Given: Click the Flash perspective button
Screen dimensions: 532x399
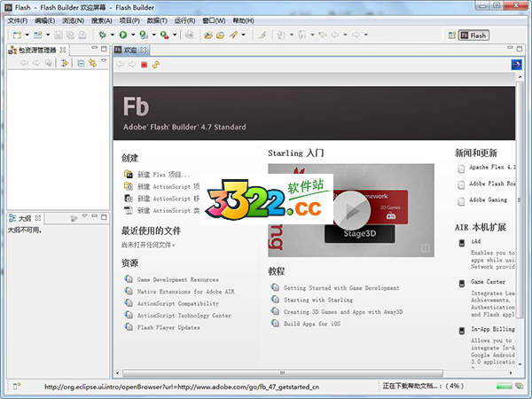Looking at the screenshot, I should click(x=474, y=35).
